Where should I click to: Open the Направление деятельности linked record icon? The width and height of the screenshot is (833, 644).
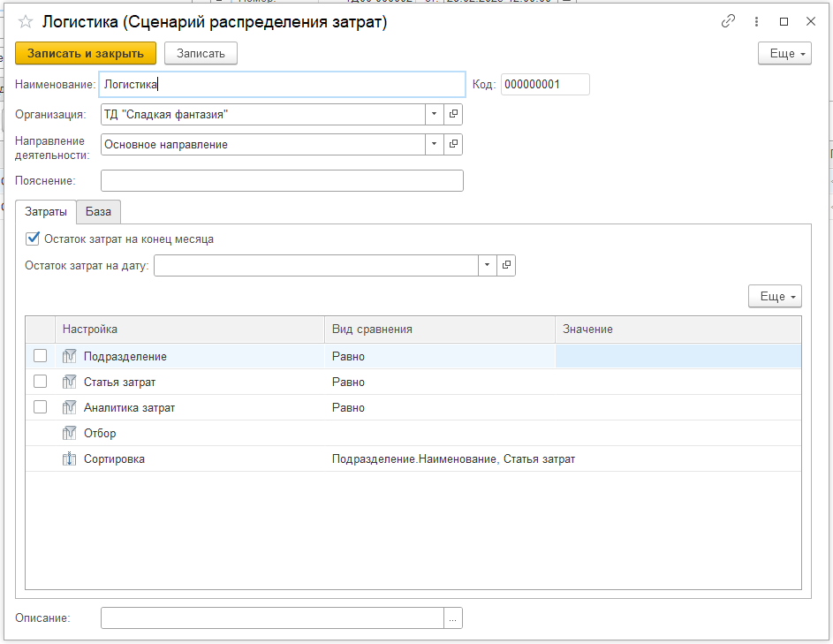(453, 144)
